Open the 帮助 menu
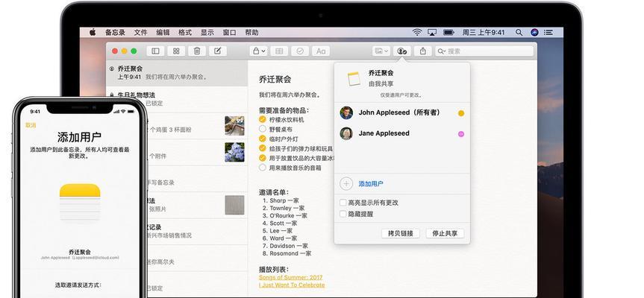 [x=251, y=32]
